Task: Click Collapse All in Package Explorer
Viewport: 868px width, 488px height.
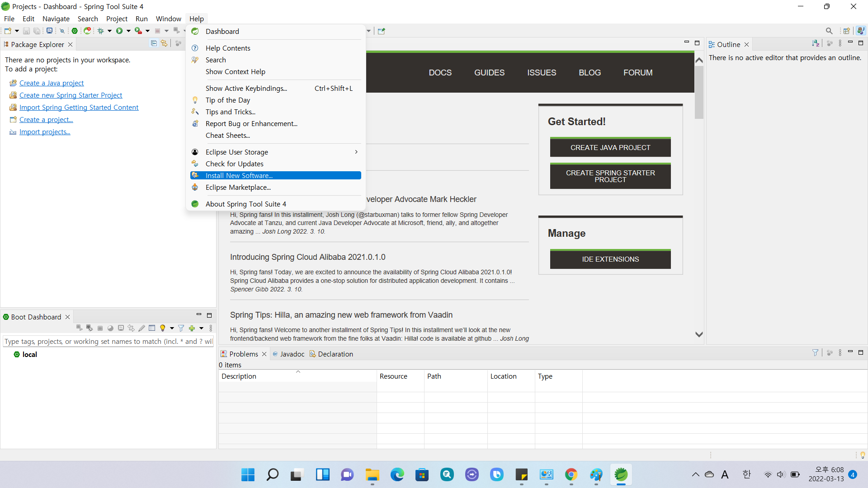Action: (x=154, y=43)
